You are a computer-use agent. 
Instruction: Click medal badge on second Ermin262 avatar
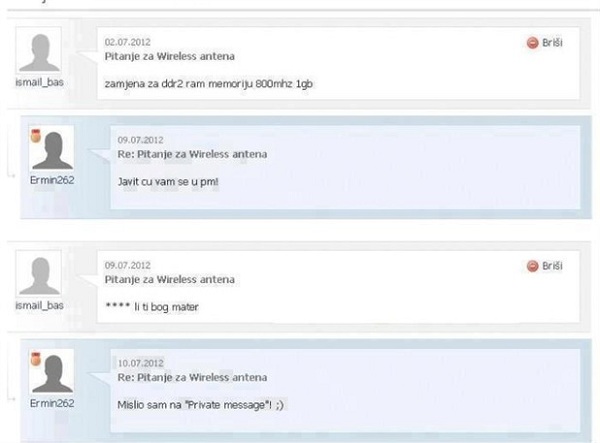pos(36,359)
